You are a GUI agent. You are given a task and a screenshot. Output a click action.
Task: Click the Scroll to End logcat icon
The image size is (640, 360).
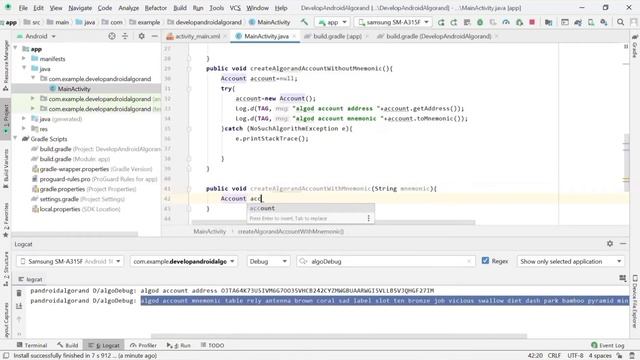click(19, 306)
